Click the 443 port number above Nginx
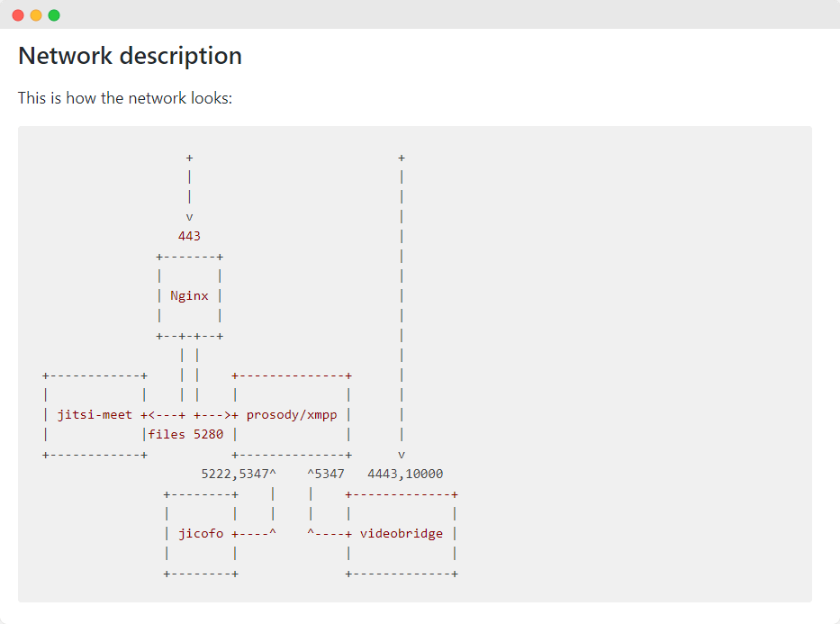 coord(189,236)
